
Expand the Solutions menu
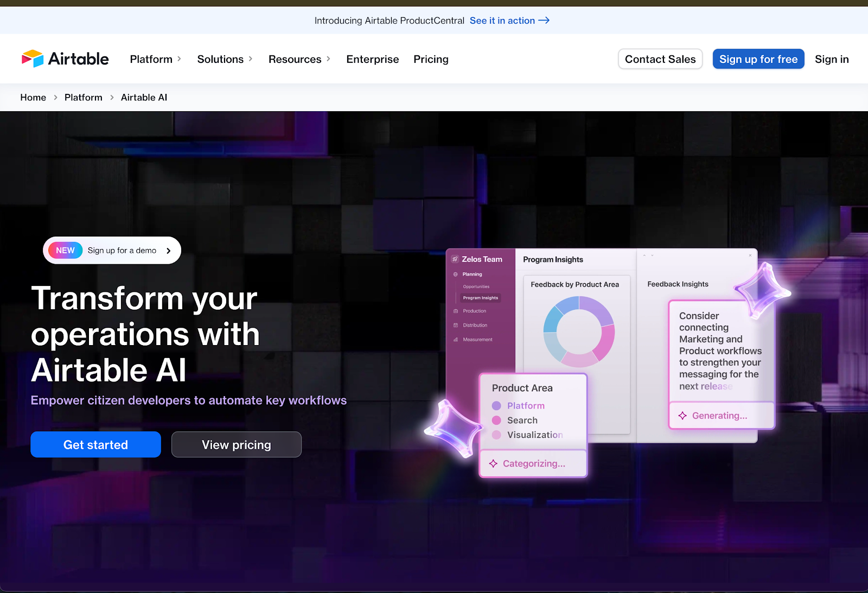pos(225,59)
